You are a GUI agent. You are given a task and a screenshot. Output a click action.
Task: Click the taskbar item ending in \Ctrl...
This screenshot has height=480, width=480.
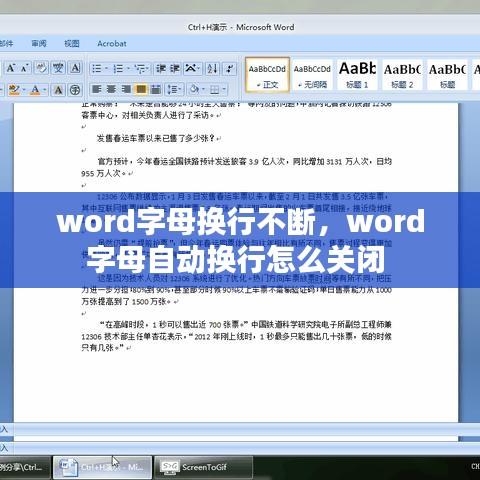point(25,467)
